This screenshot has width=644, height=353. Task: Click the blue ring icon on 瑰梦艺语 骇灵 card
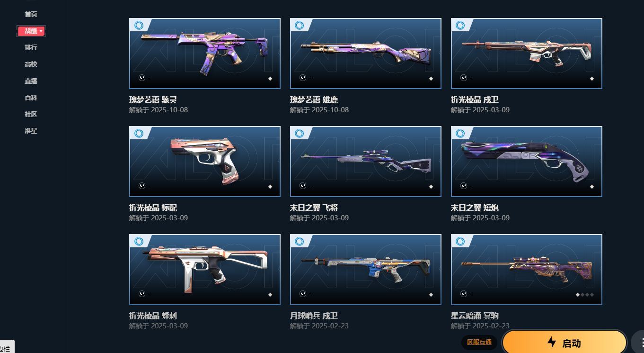(139, 26)
